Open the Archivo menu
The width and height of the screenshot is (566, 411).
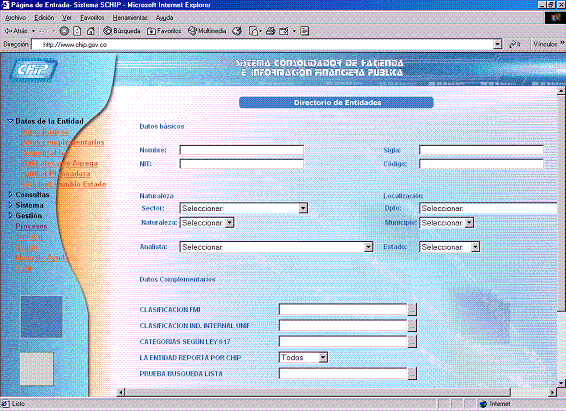pyautogui.click(x=15, y=18)
